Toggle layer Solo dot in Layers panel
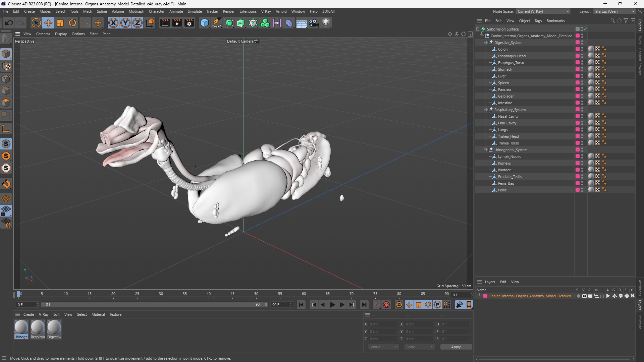The height and width of the screenshot is (362, 644). pos(578,296)
